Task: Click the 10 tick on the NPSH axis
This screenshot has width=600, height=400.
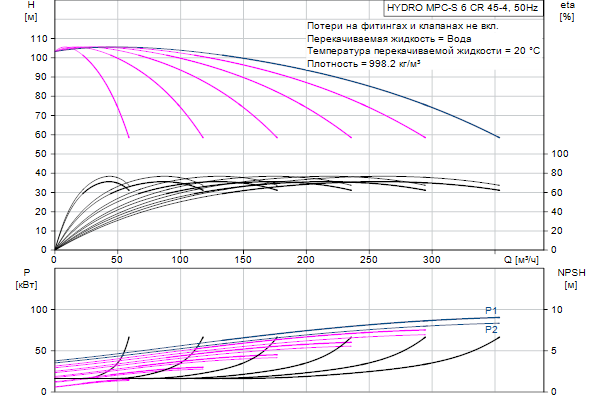Action: click(x=558, y=310)
